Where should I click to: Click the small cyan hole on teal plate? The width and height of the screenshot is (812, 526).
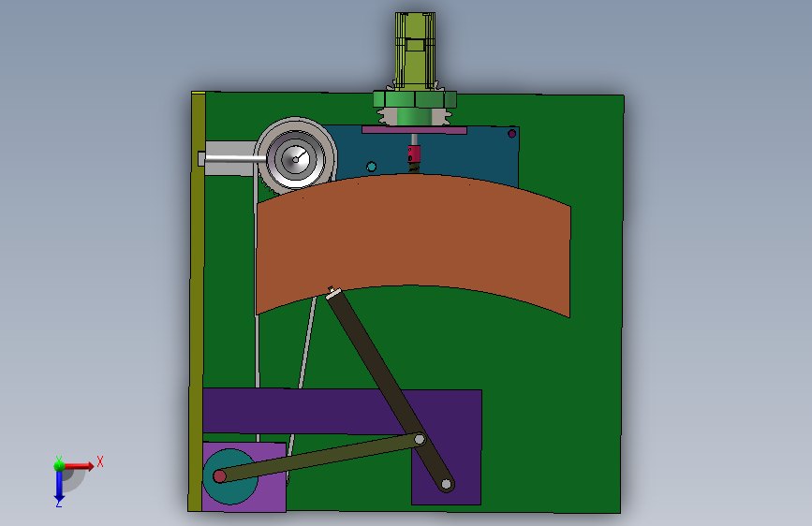click(371, 167)
